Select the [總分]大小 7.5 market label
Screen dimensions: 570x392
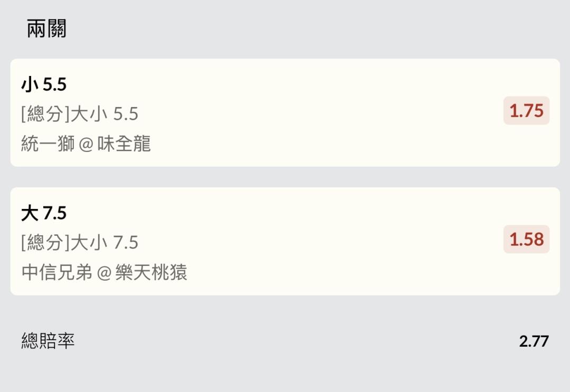(x=80, y=242)
